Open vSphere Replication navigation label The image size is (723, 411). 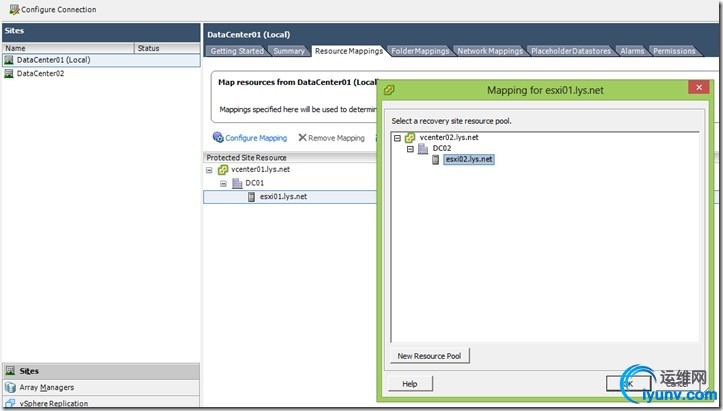point(53,404)
